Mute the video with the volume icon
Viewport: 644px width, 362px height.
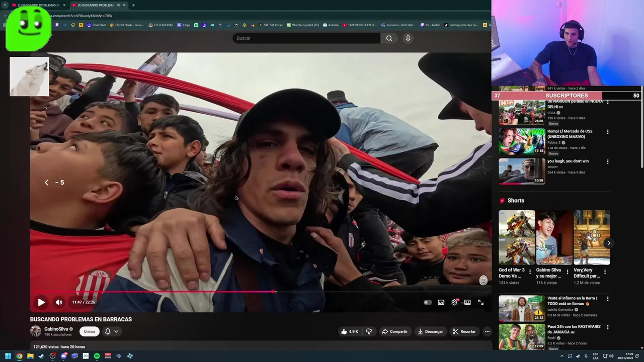(59, 302)
